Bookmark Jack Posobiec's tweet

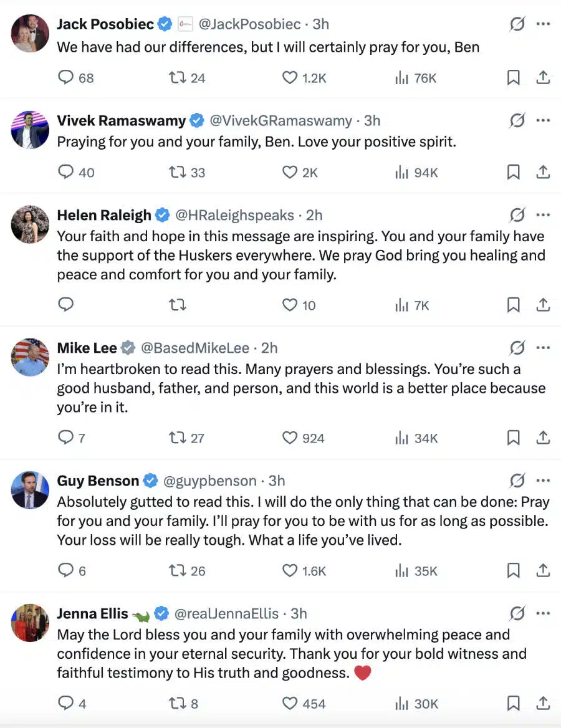pyautogui.click(x=513, y=78)
